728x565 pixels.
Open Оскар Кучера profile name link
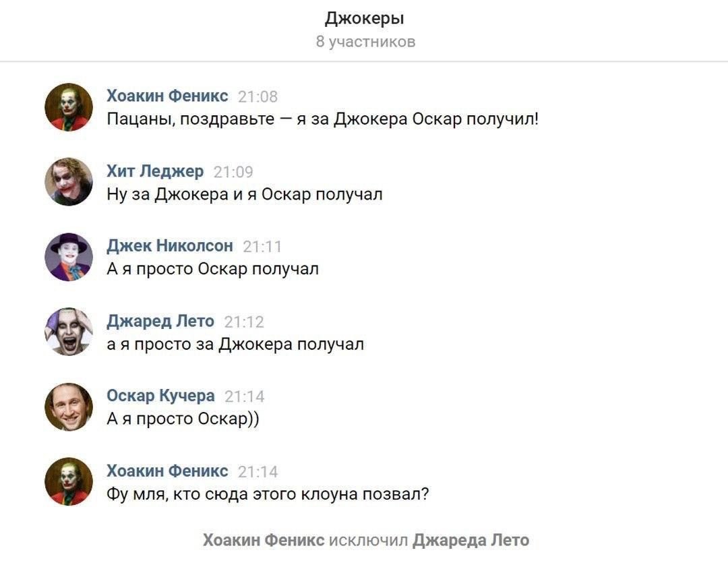[x=160, y=396]
